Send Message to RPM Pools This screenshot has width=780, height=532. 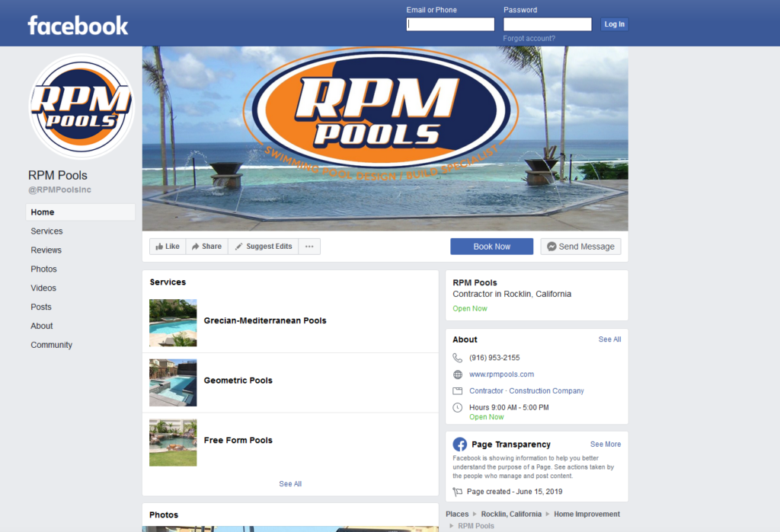[580, 247]
